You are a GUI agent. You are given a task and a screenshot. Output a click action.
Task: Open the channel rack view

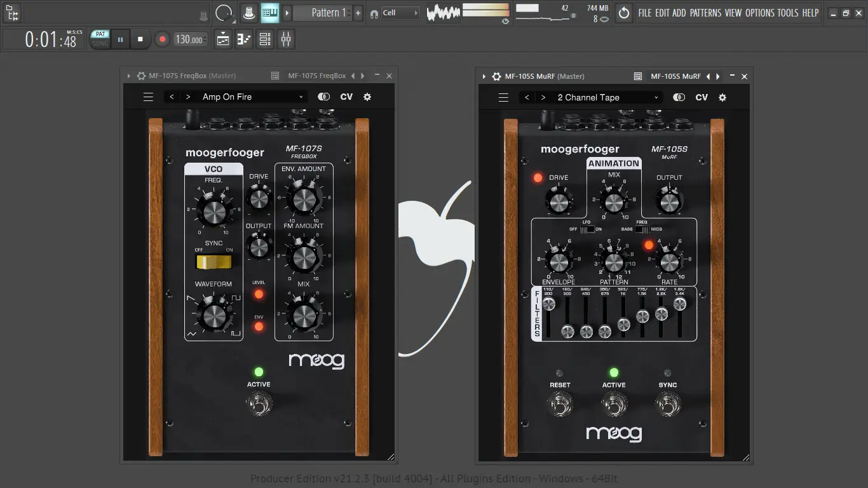(265, 39)
